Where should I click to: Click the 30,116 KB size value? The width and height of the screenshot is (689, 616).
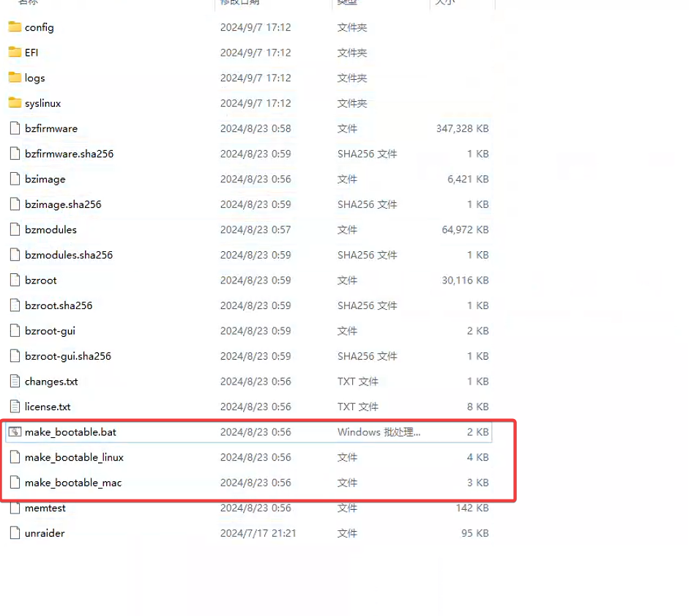466,280
